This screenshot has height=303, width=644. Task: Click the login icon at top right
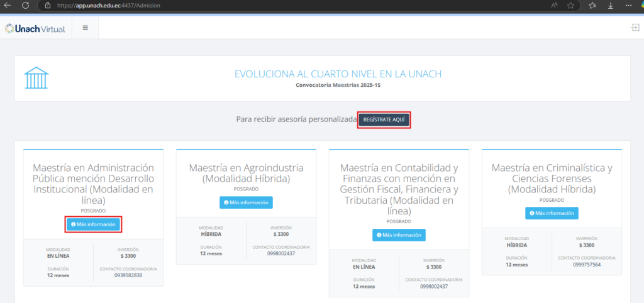[635, 28]
